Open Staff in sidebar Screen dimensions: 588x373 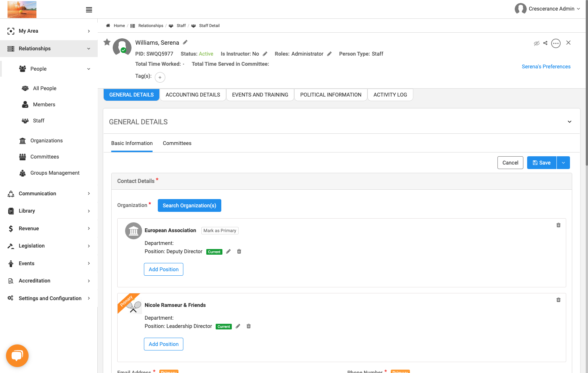[39, 121]
